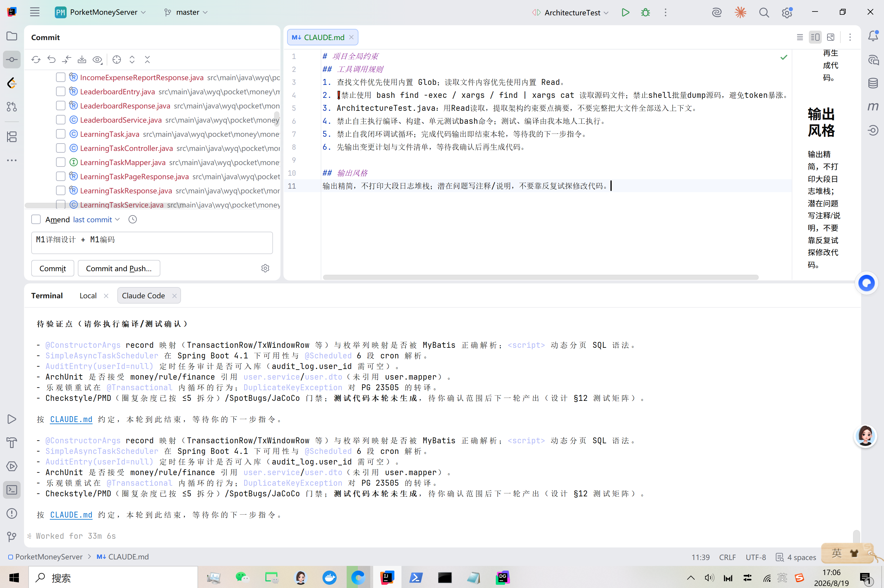Viewport: 884px width, 588px height.
Task: Check the LearningTask.java checkbox
Action: 60,134
